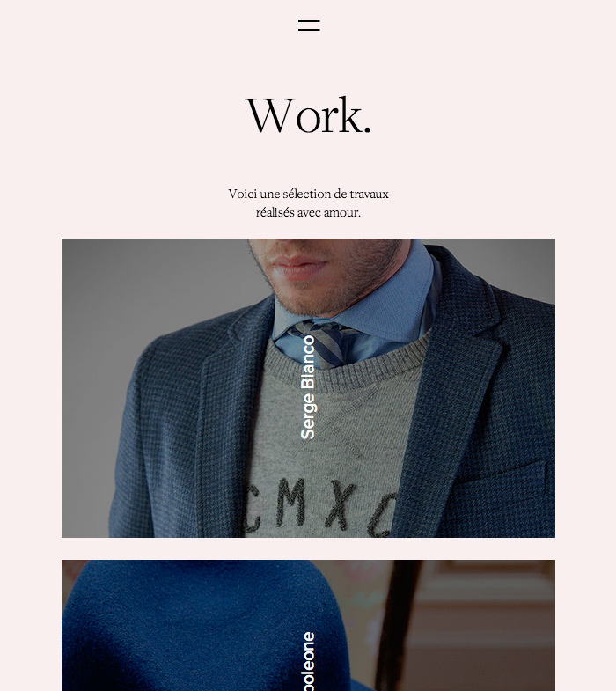
Task: Click the top line of the menu icon
Action: pyautogui.click(x=309, y=21)
